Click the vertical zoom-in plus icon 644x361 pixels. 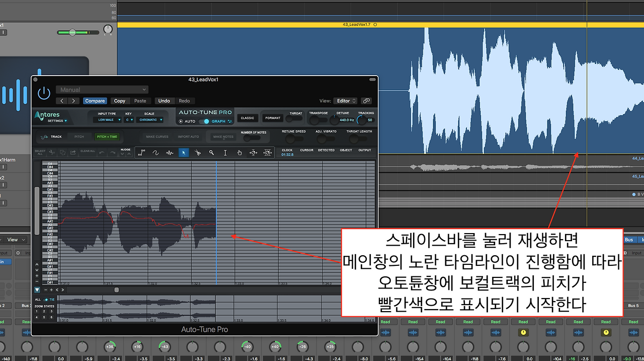pyautogui.click(x=37, y=276)
